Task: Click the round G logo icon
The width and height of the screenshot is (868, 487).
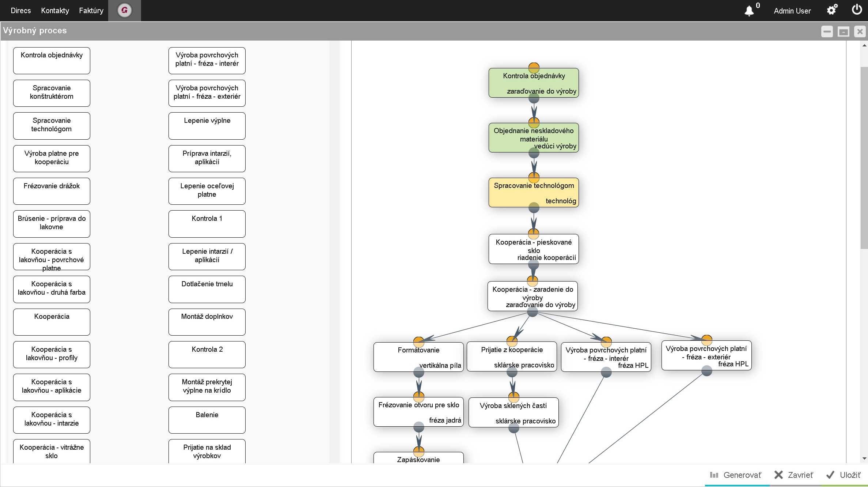Action: click(124, 10)
